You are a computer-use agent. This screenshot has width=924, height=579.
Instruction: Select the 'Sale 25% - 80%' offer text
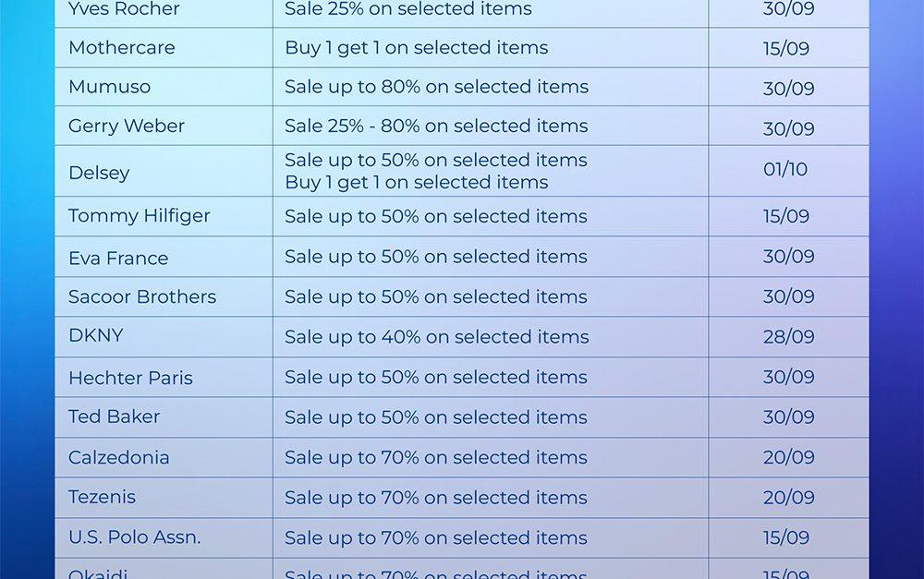(x=435, y=127)
